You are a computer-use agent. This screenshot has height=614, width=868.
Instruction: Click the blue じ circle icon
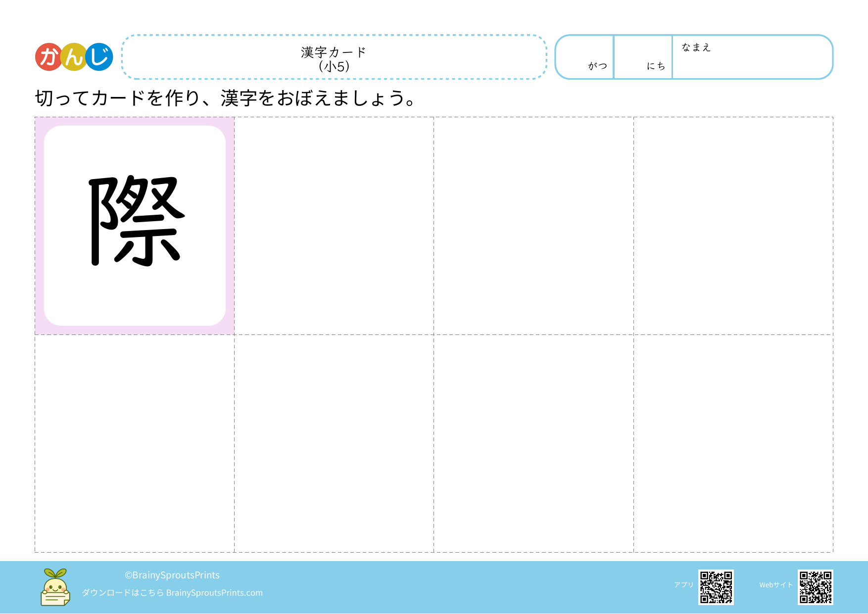point(99,57)
